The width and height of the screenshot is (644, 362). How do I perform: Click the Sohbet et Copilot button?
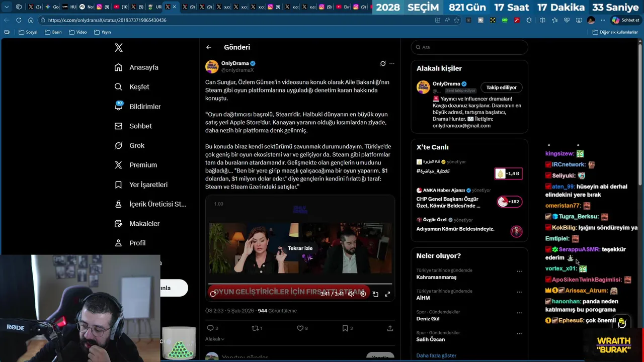pos(625,20)
